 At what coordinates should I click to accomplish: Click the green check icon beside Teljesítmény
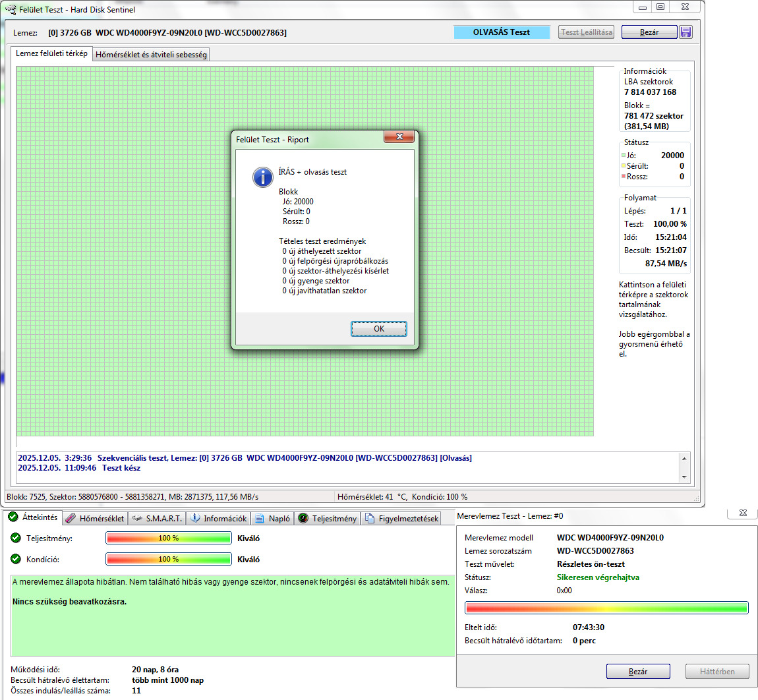(x=15, y=538)
